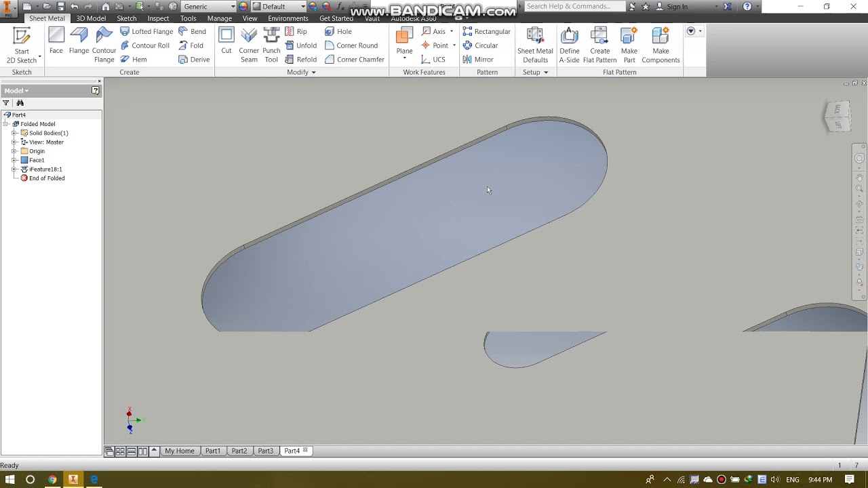868x488 pixels.
Task: Open Chrome from the taskbar
Action: (52, 480)
